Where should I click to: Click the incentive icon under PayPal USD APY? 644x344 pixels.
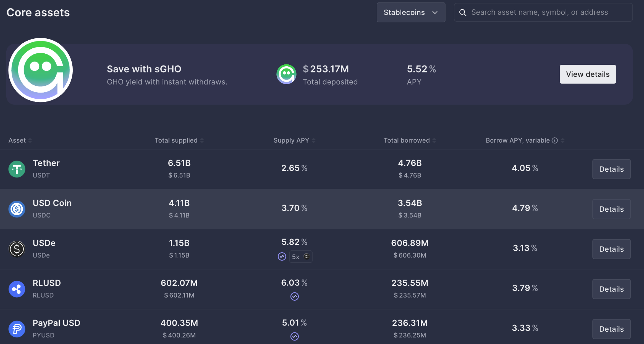click(x=294, y=336)
